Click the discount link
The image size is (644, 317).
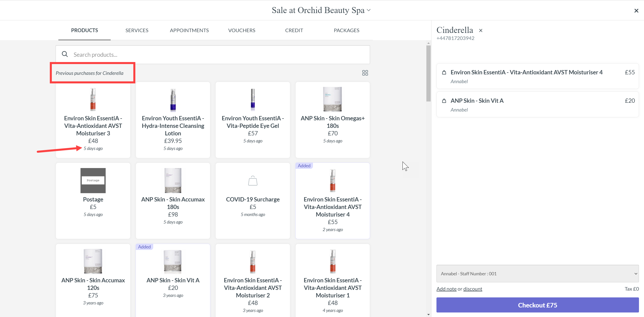pos(472,289)
